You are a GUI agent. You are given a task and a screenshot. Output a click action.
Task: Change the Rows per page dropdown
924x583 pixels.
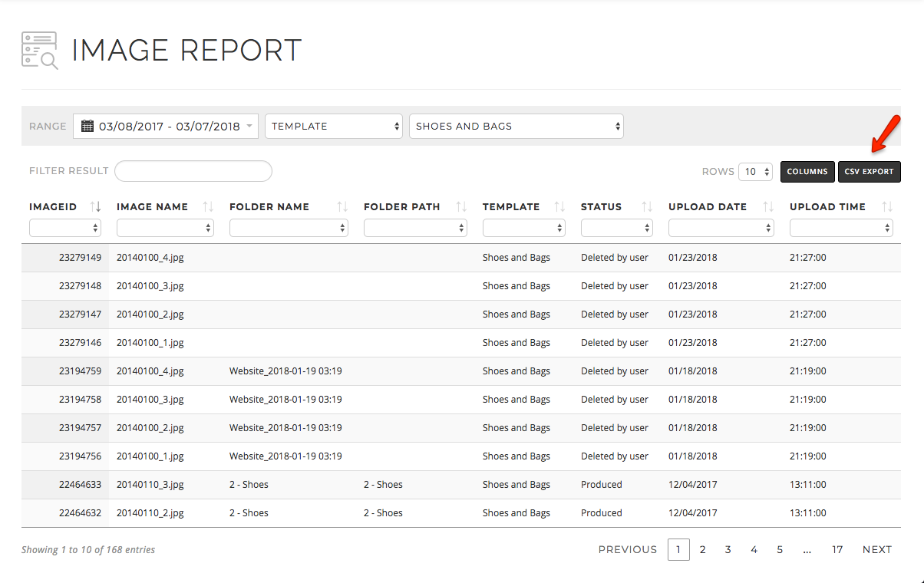pyautogui.click(x=756, y=172)
